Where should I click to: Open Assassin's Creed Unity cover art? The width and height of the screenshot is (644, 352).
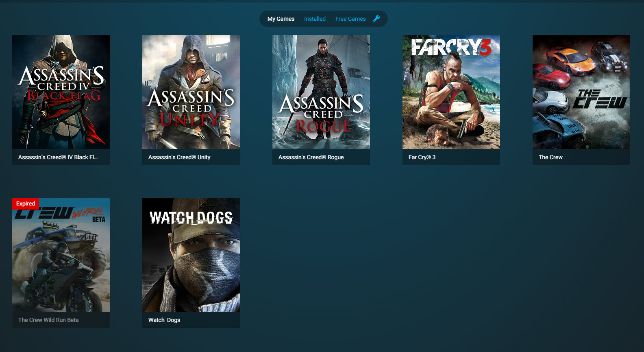(x=191, y=92)
